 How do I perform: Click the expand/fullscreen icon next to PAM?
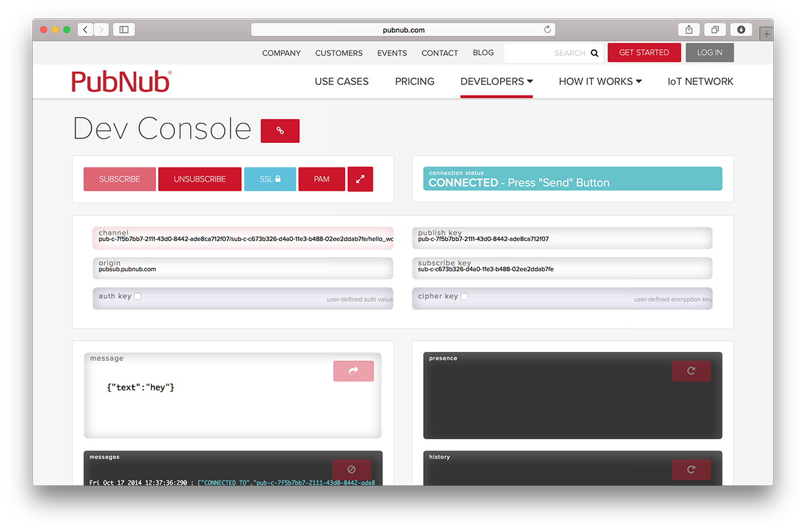(x=360, y=179)
